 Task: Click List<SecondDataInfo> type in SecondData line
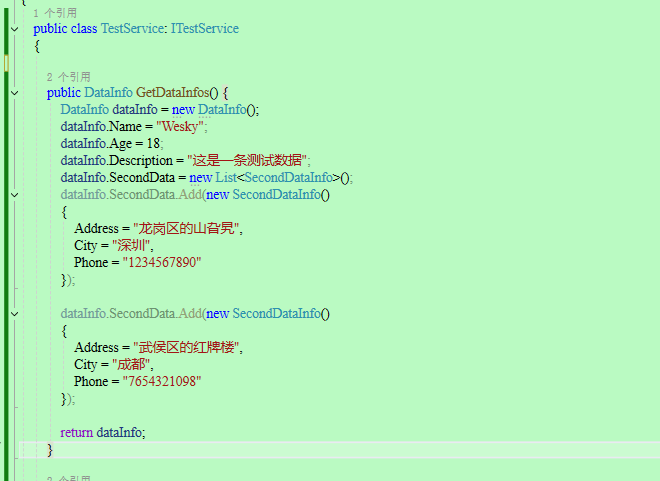(278, 178)
